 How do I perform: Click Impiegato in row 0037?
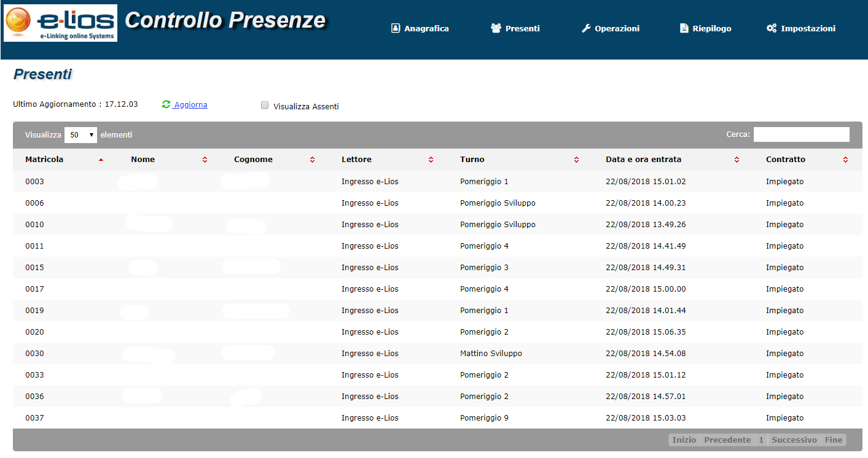click(x=784, y=418)
